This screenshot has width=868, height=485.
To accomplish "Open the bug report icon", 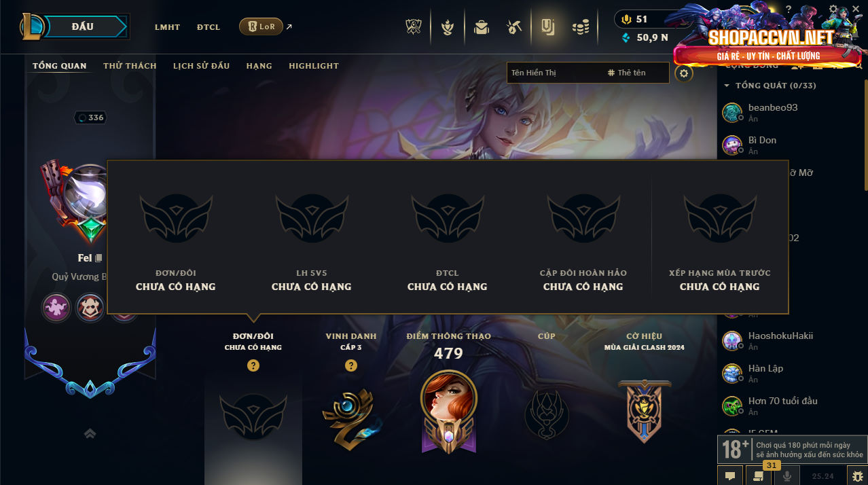I will (856, 476).
